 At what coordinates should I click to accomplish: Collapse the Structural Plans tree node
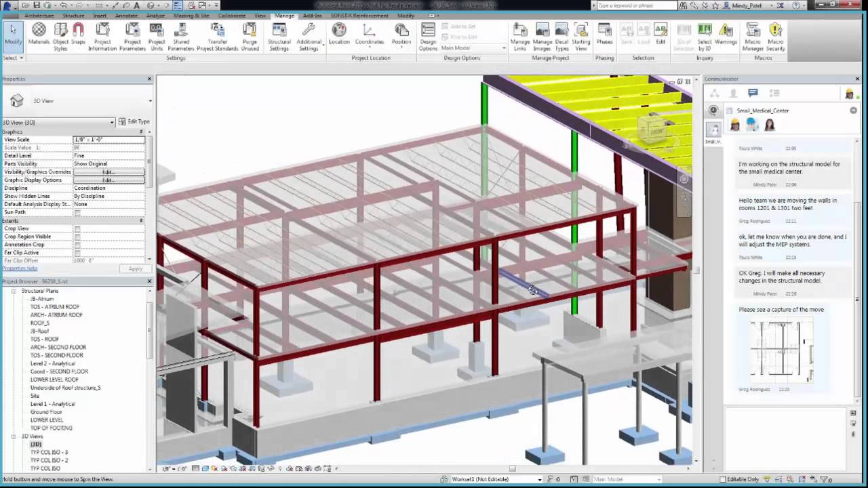14,291
